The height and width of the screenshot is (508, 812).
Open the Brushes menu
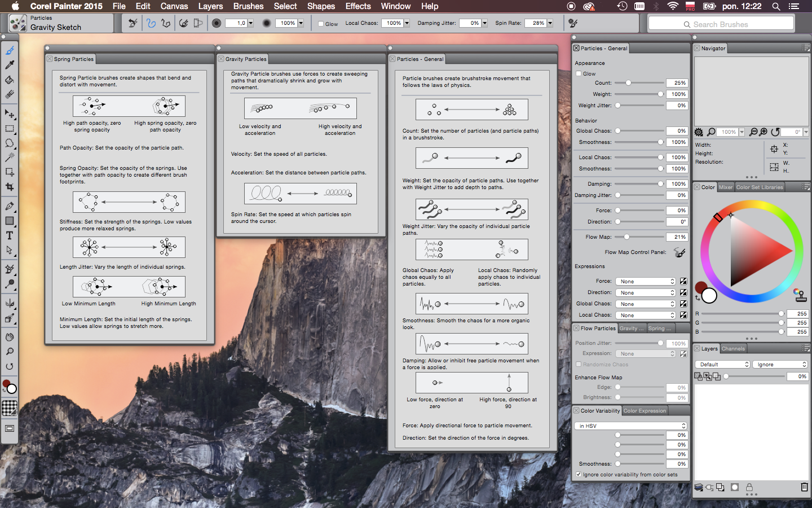pos(248,6)
